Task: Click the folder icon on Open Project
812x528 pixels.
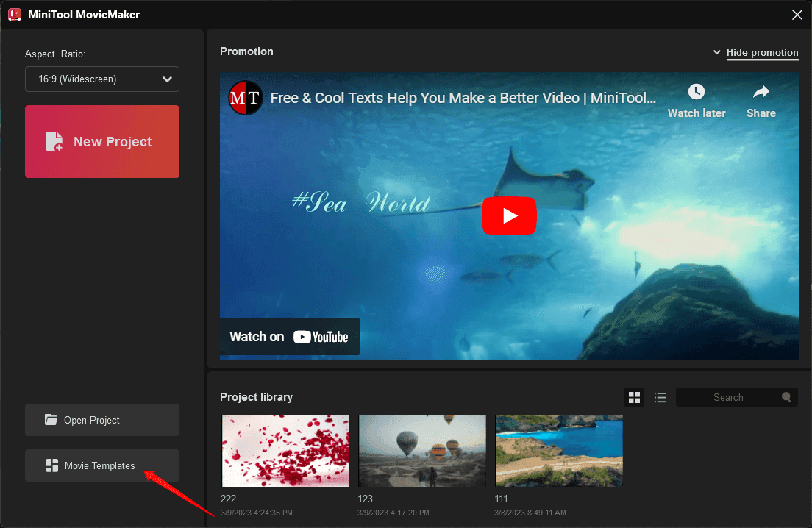Action: [51, 420]
